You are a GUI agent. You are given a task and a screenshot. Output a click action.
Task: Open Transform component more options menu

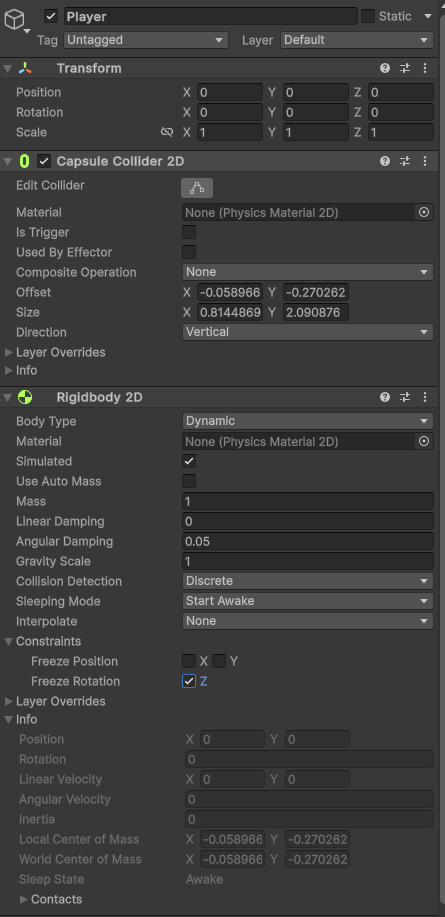[425, 68]
